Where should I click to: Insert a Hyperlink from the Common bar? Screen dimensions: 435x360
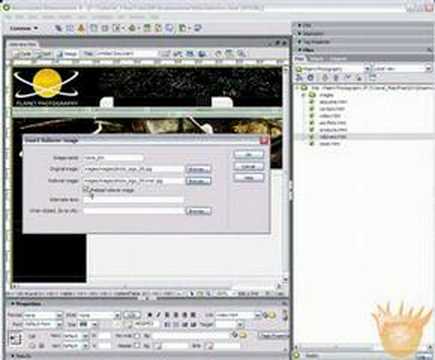point(59,28)
